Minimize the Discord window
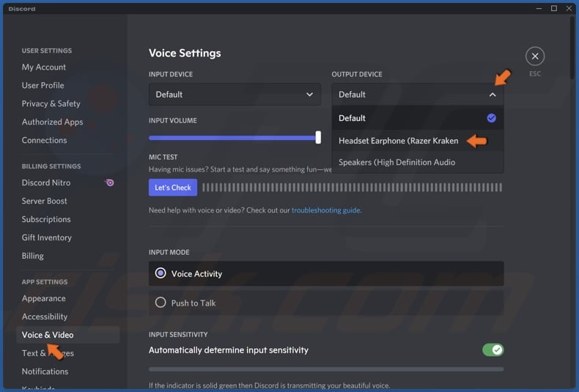The image size is (579, 392). pos(539,8)
